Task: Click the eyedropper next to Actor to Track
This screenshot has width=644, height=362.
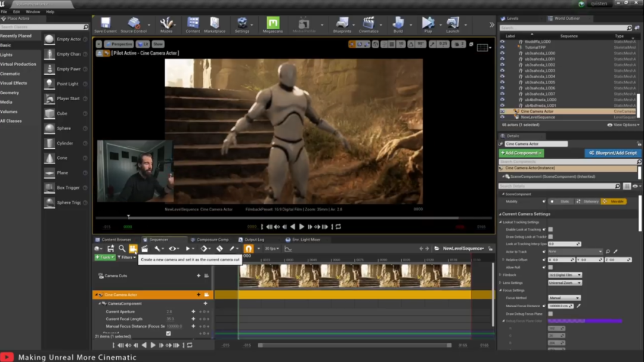Action: [615, 252]
